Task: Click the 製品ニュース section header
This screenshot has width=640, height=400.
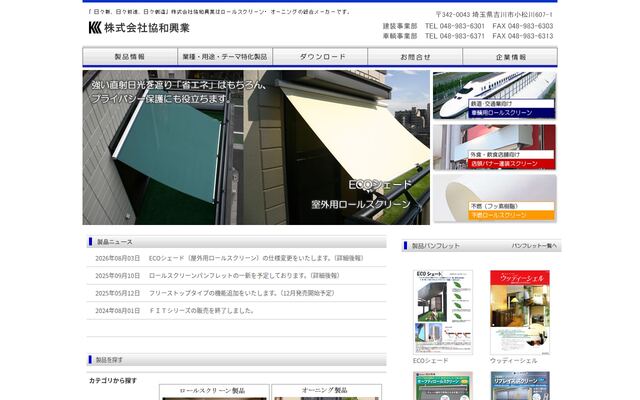Action: point(236,242)
